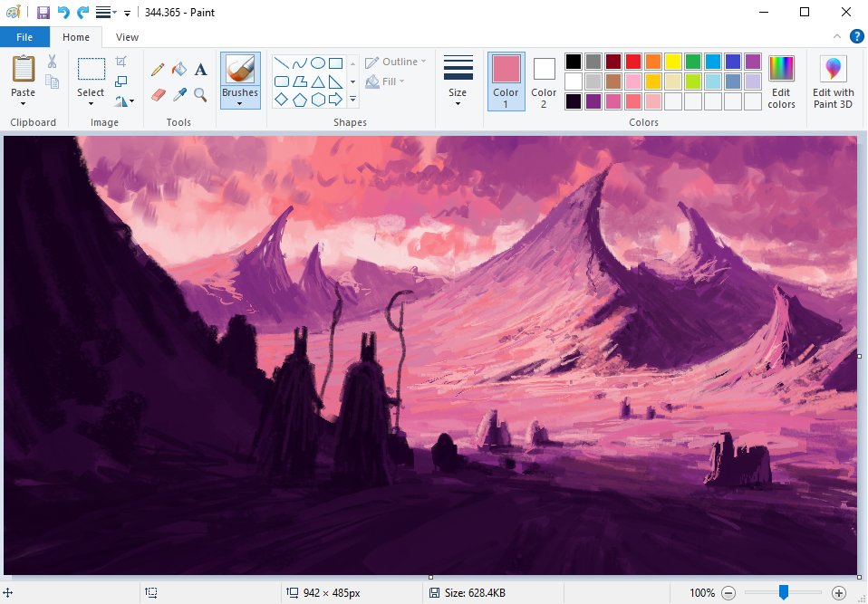Activate Color 2 selector
The height and width of the screenshot is (604, 868).
tap(544, 81)
